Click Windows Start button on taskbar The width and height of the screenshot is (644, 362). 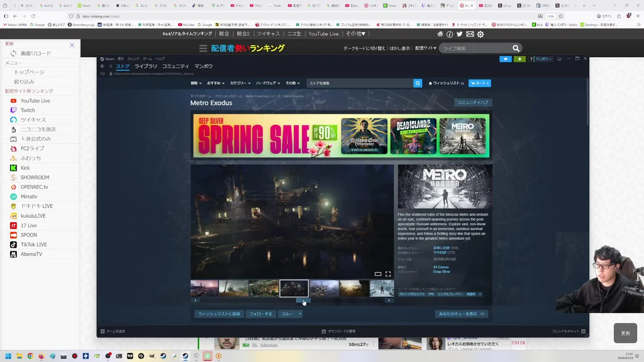[x=8, y=356]
